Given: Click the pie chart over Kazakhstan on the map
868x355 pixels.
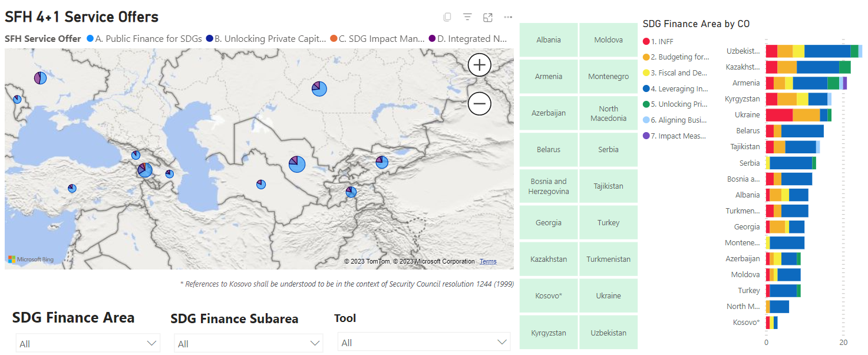Looking at the screenshot, I should coord(318,88).
